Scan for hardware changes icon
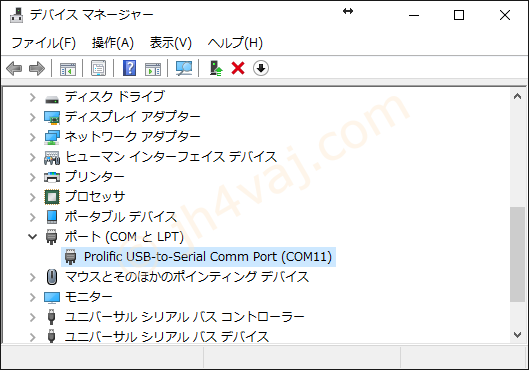Screen dimensions: 529x370 tap(184, 68)
